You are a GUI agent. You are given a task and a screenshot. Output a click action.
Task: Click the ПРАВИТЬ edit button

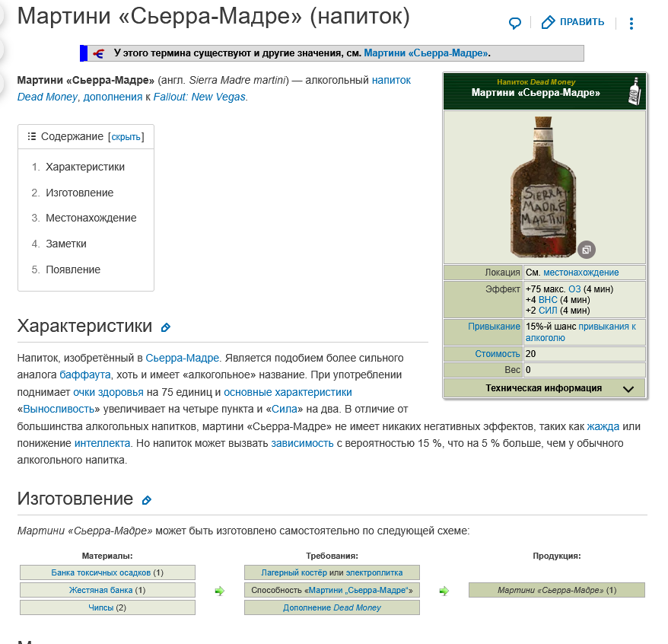click(573, 22)
